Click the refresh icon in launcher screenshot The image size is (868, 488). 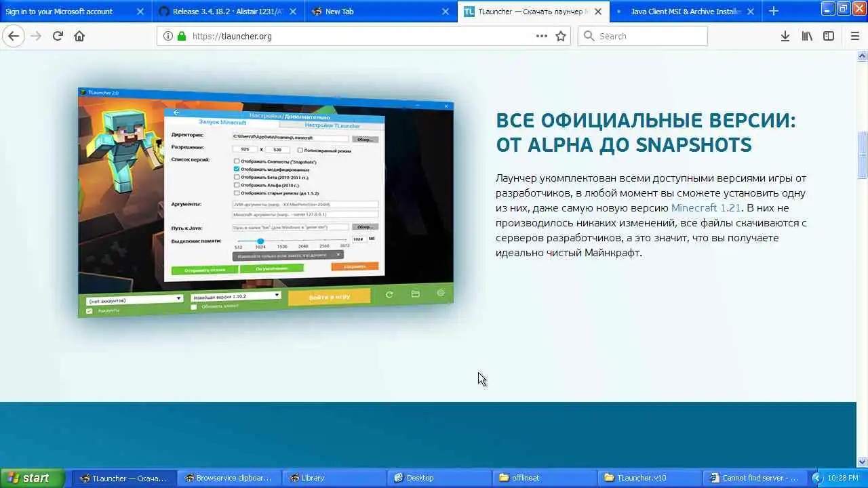pos(389,294)
